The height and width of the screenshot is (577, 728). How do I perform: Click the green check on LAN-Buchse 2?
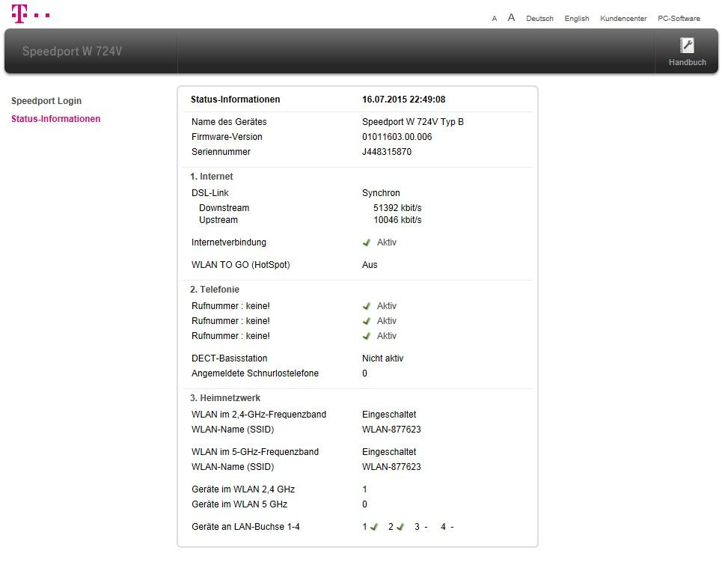(x=400, y=527)
